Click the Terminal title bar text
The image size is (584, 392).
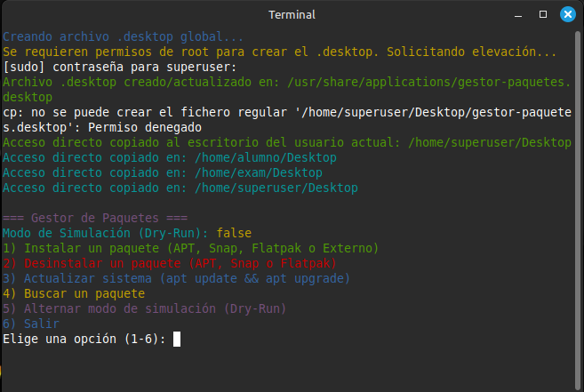coord(292,14)
